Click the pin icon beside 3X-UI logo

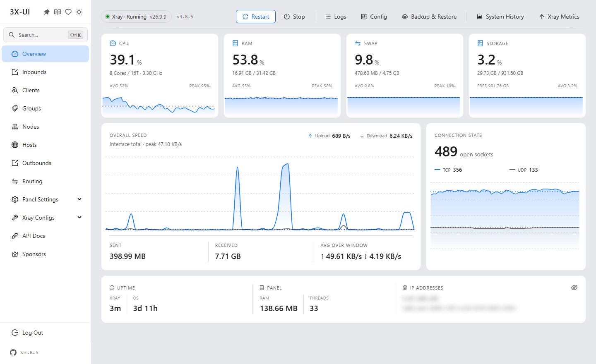point(47,12)
